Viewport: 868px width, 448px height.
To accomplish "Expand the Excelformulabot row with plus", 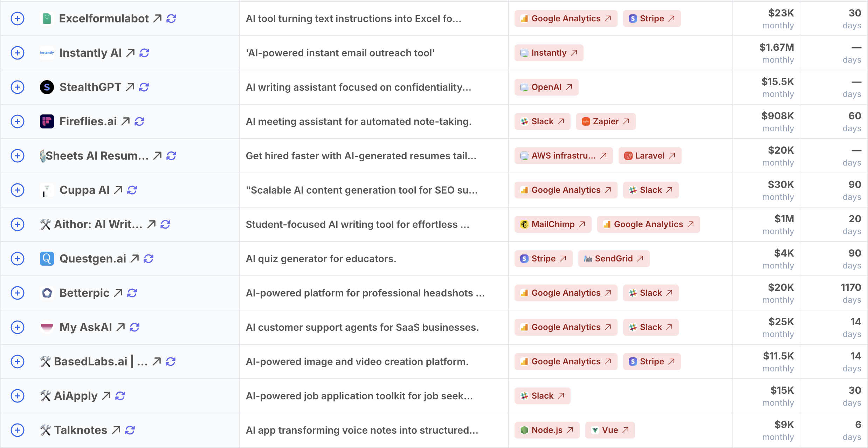I will [x=18, y=19].
